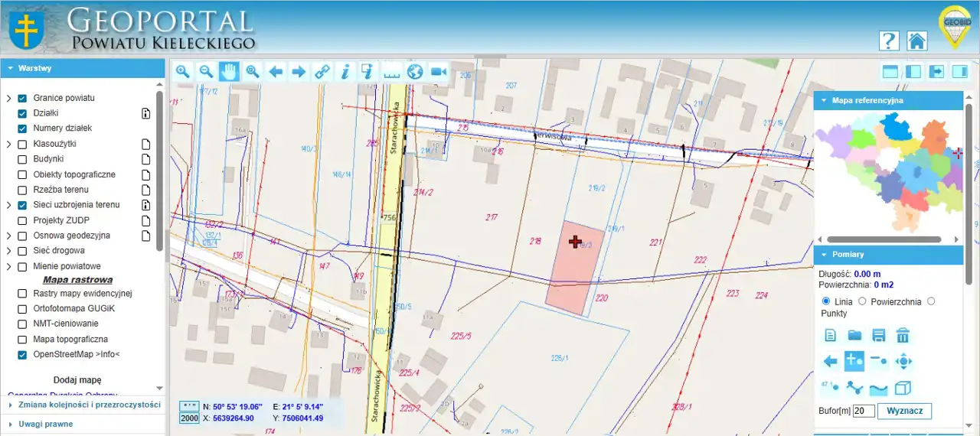
Task: Activate the ruler measurement tool
Action: (392, 72)
